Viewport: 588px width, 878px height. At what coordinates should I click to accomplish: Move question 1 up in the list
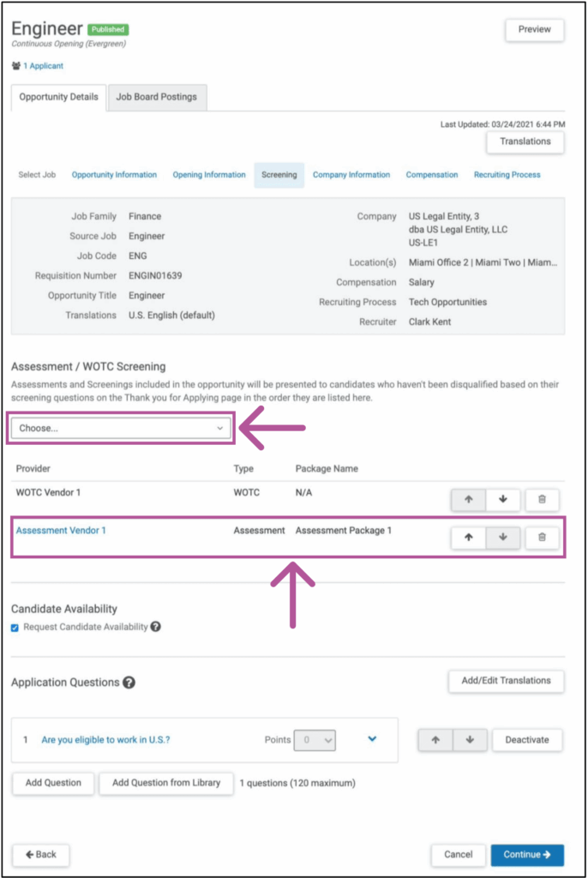point(435,740)
